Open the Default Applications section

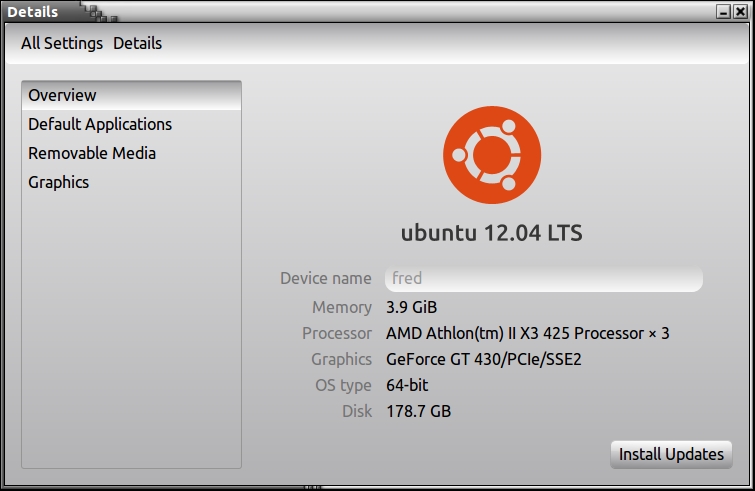tap(100, 124)
